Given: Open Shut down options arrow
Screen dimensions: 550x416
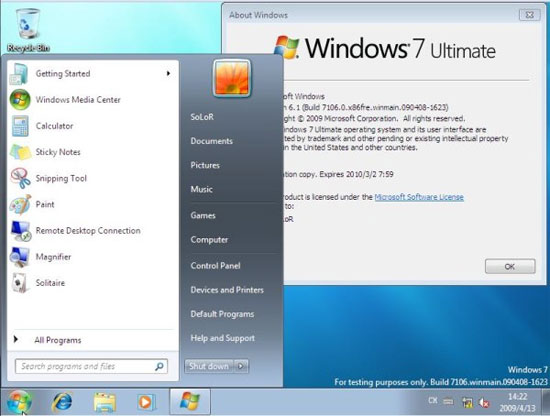Looking at the screenshot, I should pyautogui.click(x=241, y=366).
